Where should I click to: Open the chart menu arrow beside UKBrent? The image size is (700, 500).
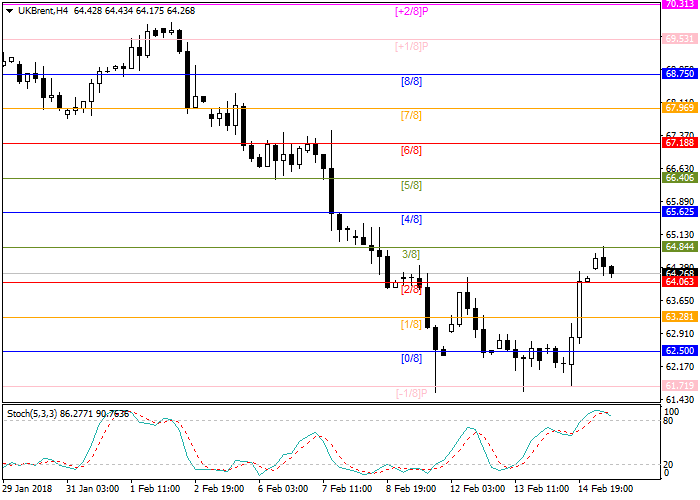pyautogui.click(x=8, y=11)
